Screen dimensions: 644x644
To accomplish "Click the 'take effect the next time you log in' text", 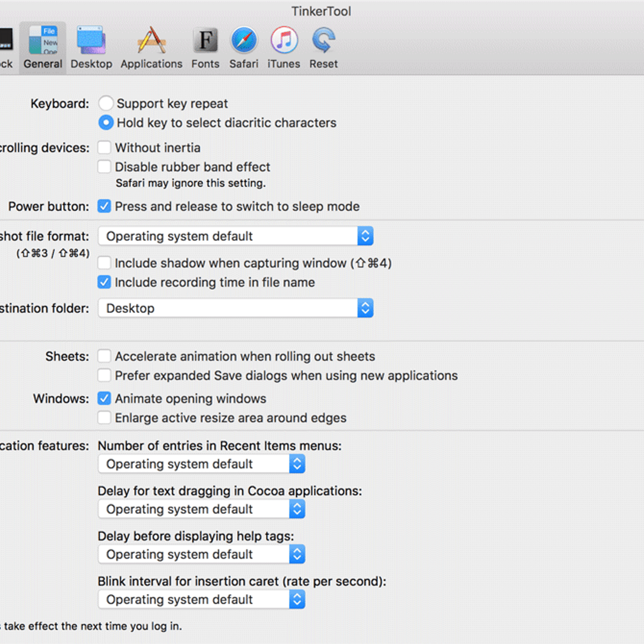I will pos(93,626).
